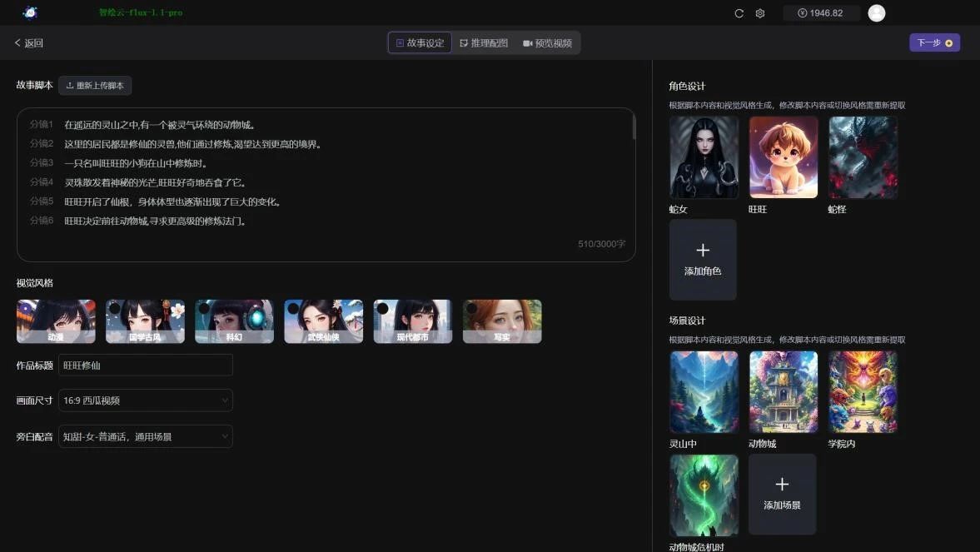Click the 重新上传脚本 button
980x552 pixels.
(x=95, y=86)
